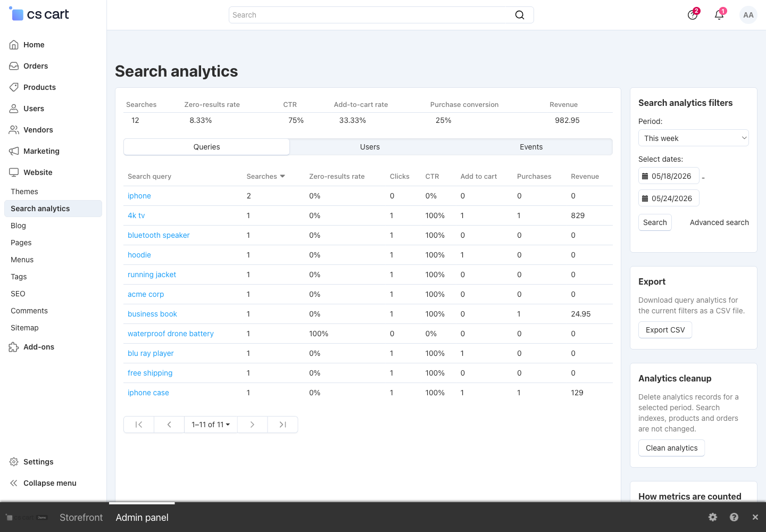Image resolution: width=766 pixels, height=532 pixels.
Task: Switch to Storefront in bottom bar
Action: point(81,518)
